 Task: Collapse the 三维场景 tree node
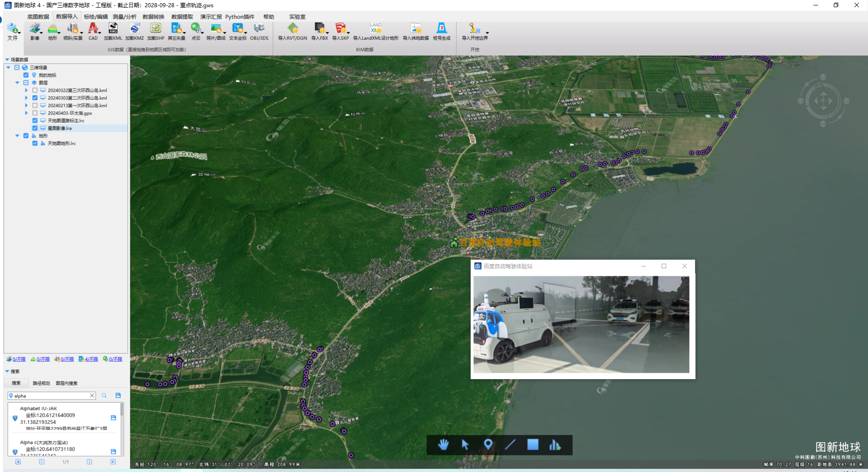[x=9, y=68]
